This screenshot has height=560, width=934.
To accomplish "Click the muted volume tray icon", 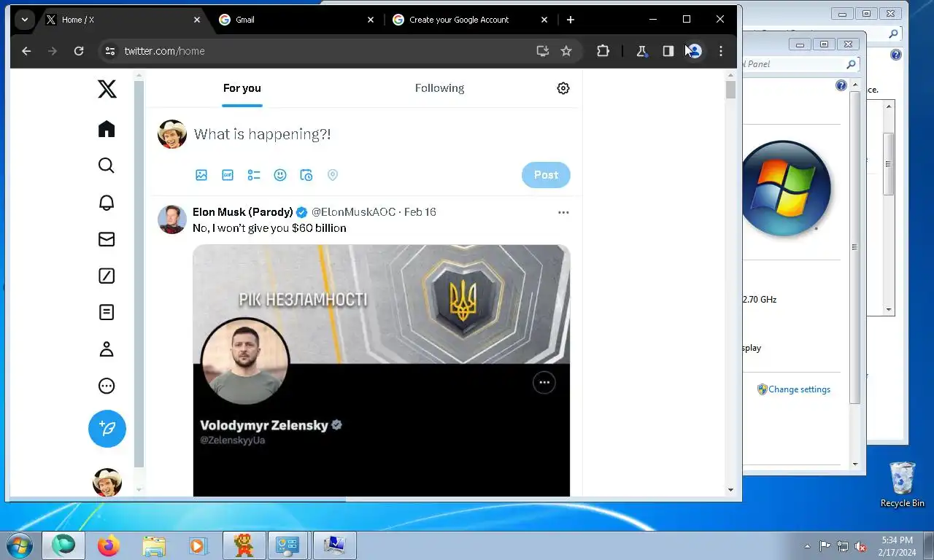I will [x=860, y=546].
